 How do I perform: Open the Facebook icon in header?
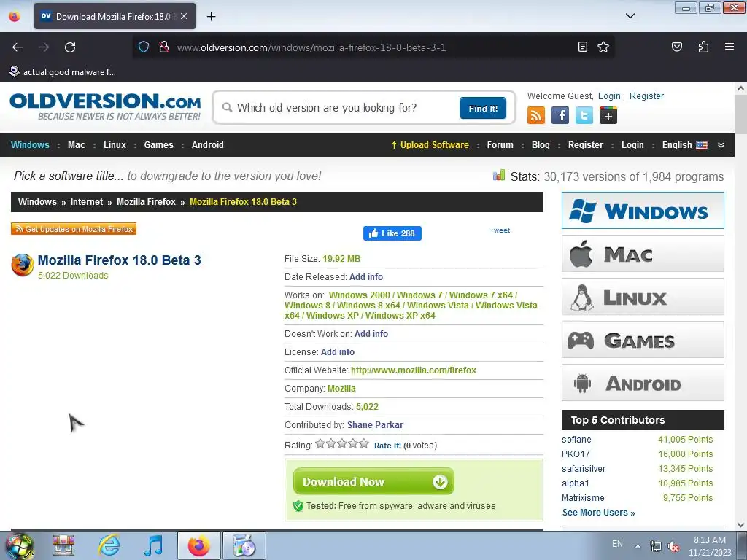[x=560, y=115]
